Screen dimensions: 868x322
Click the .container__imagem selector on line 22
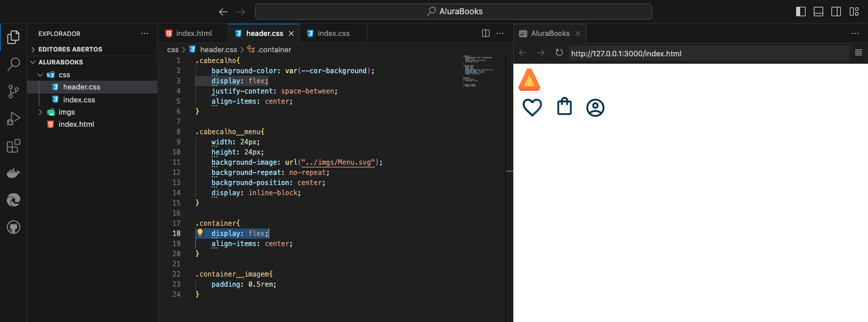233,274
